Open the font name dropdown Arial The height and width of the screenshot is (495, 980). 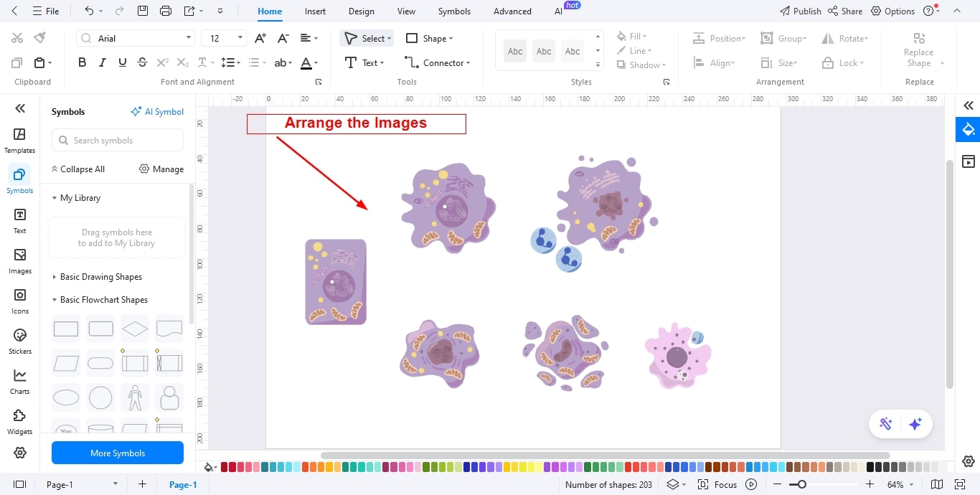pos(189,39)
